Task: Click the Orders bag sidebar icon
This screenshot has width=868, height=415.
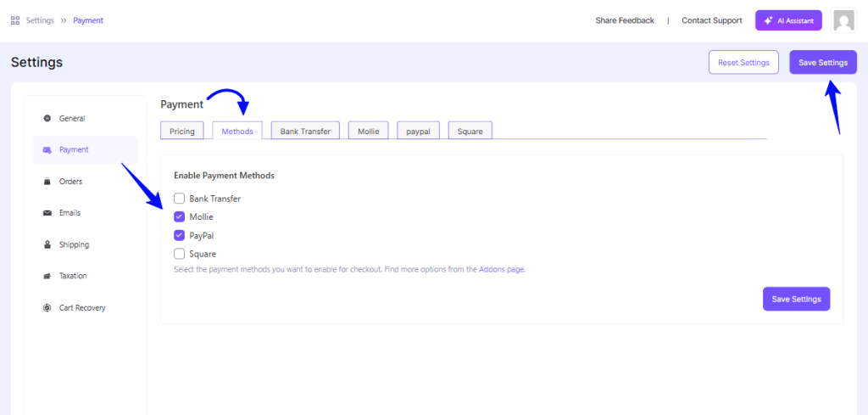Action: click(47, 181)
